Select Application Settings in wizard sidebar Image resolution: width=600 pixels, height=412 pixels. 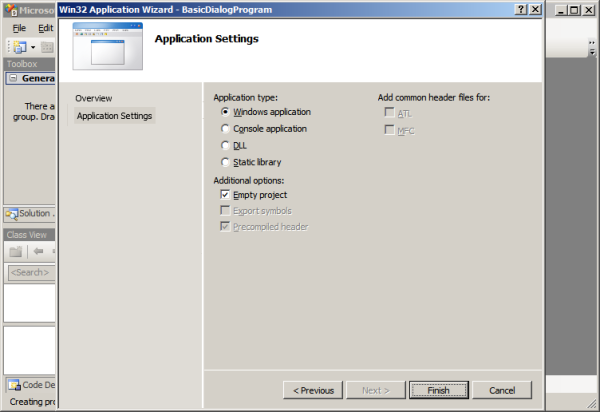[114, 116]
